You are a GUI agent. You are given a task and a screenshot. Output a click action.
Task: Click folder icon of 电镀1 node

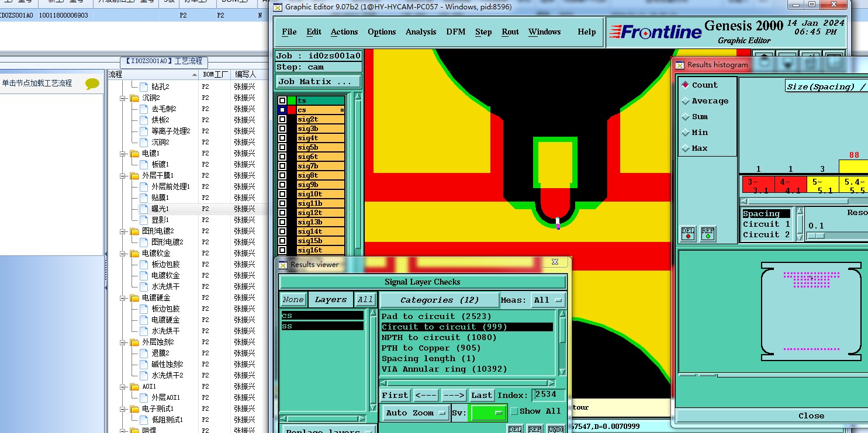135,153
